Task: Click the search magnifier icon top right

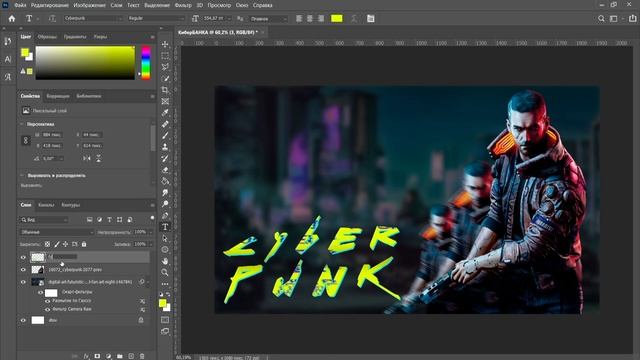Action: [601, 18]
